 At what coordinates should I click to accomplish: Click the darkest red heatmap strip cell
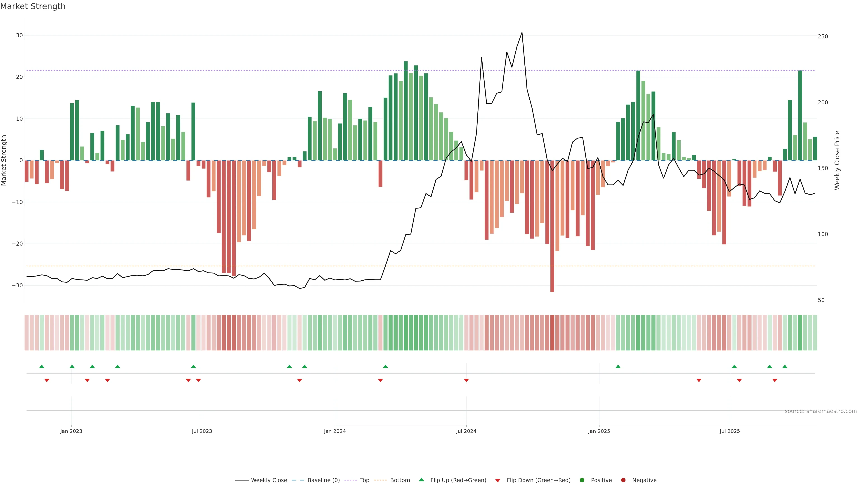pyautogui.click(x=552, y=332)
